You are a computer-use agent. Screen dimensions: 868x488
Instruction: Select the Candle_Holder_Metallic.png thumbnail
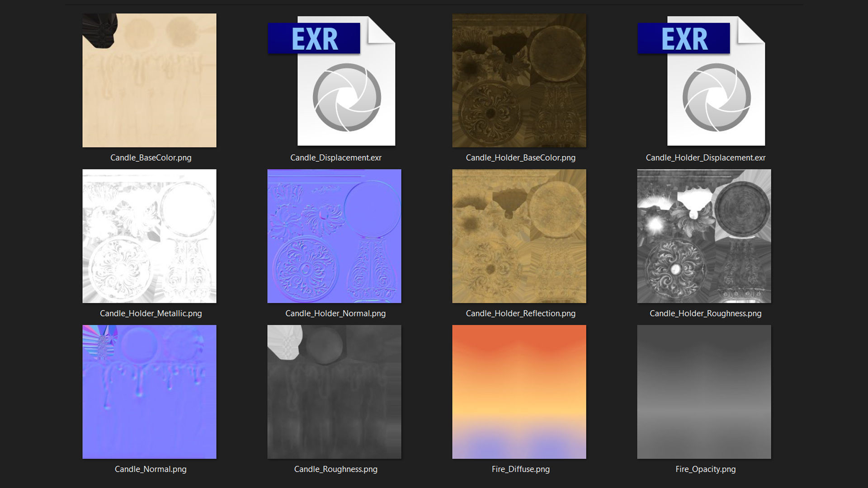(x=149, y=236)
